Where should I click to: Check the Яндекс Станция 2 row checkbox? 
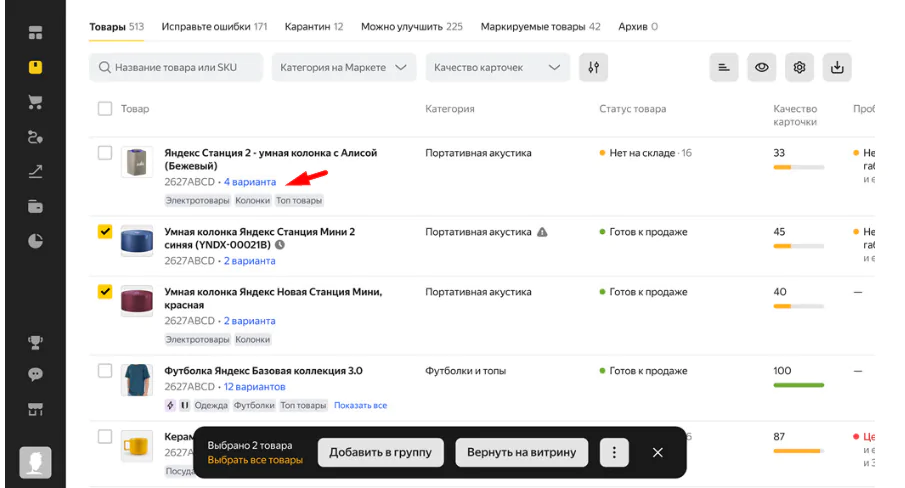point(105,153)
